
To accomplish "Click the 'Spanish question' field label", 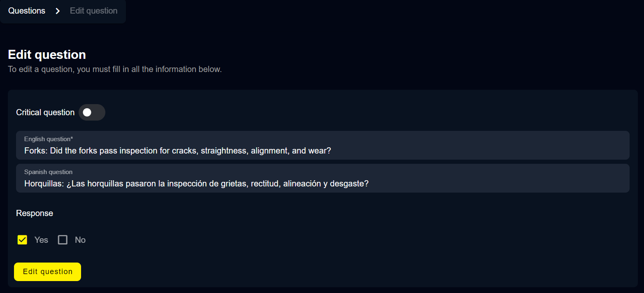I will tap(48, 172).
